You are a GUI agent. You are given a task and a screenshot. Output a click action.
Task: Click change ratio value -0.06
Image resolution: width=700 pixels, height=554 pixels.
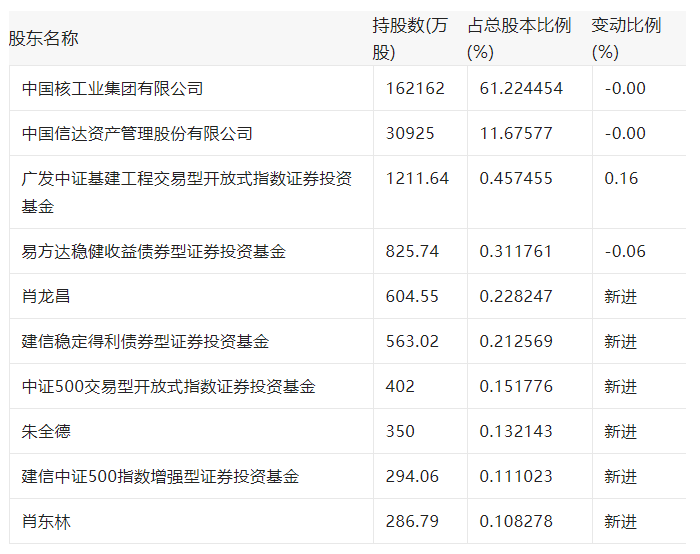click(625, 251)
